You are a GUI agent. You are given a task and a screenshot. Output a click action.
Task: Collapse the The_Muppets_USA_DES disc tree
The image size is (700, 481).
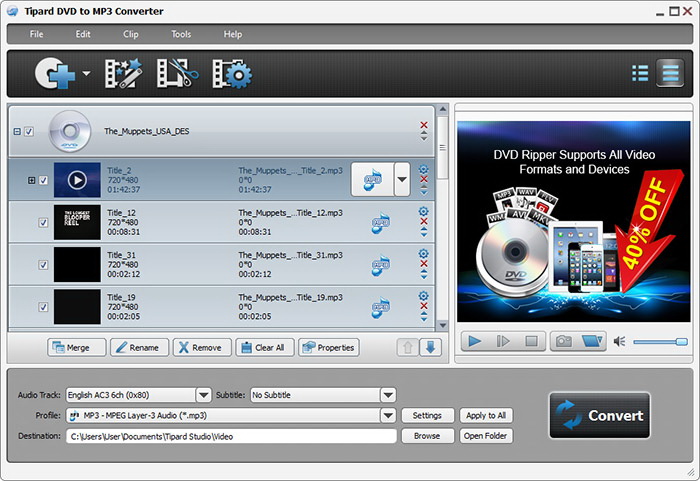pos(17,131)
